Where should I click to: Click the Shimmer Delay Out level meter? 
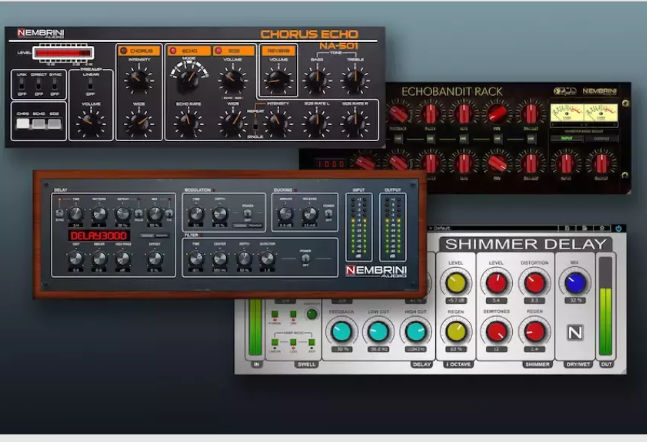click(605, 306)
